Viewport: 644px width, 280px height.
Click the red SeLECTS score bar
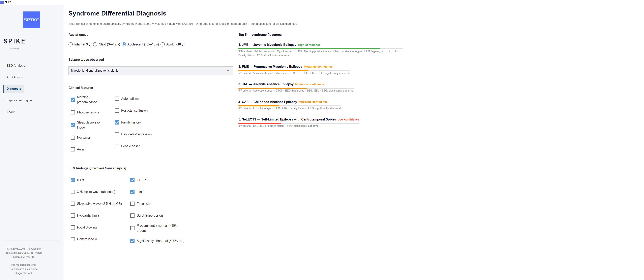tap(260, 123)
